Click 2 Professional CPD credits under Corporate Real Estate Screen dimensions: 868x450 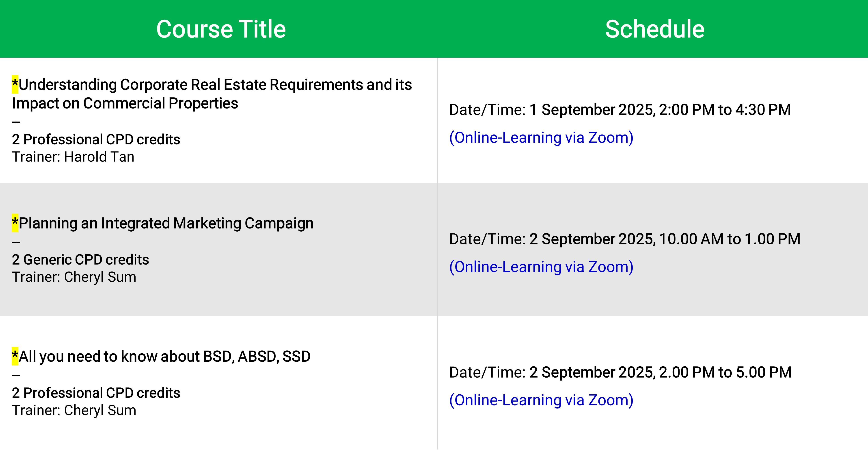click(96, 139)
